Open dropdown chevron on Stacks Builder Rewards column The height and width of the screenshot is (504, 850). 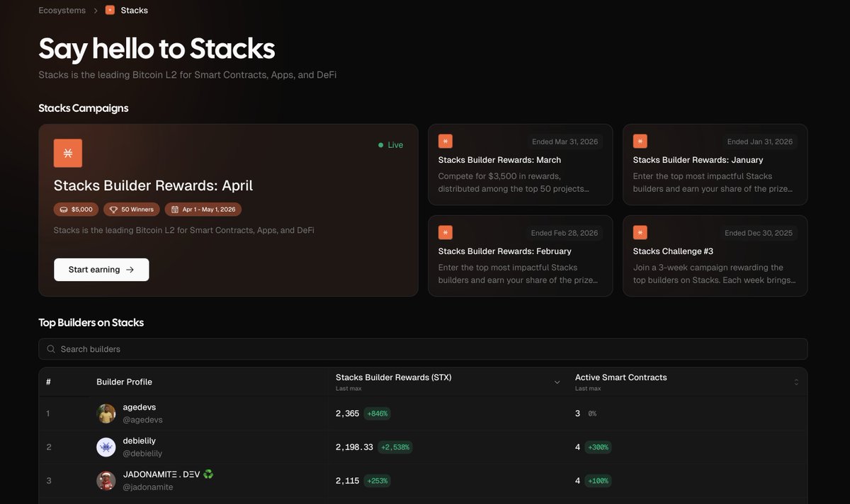click(x=557, y=382)
